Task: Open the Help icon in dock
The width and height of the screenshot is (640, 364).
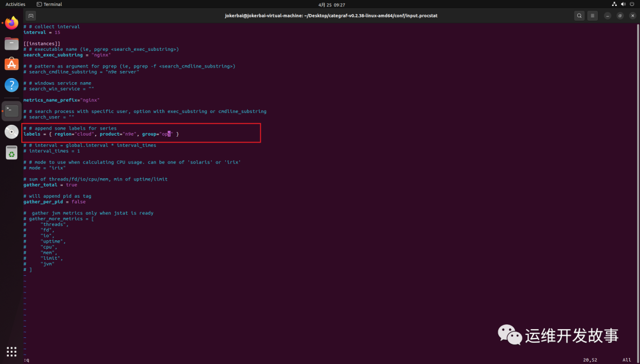Action: pyautogui.click(x=11, y=85)
